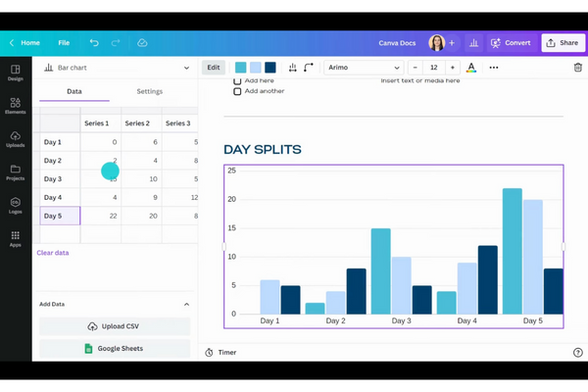Open text color picker
This screenshot has height=392, width=588.
471,68
